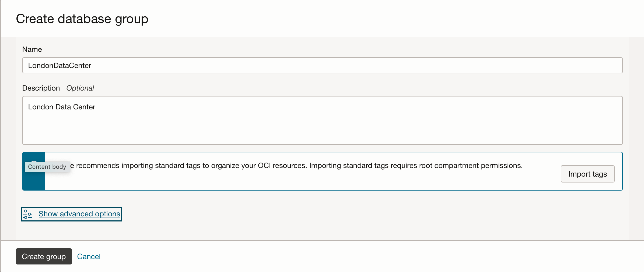Click the 'London Data Center' text in Description

pyautogui.click(x=62, y=107)
